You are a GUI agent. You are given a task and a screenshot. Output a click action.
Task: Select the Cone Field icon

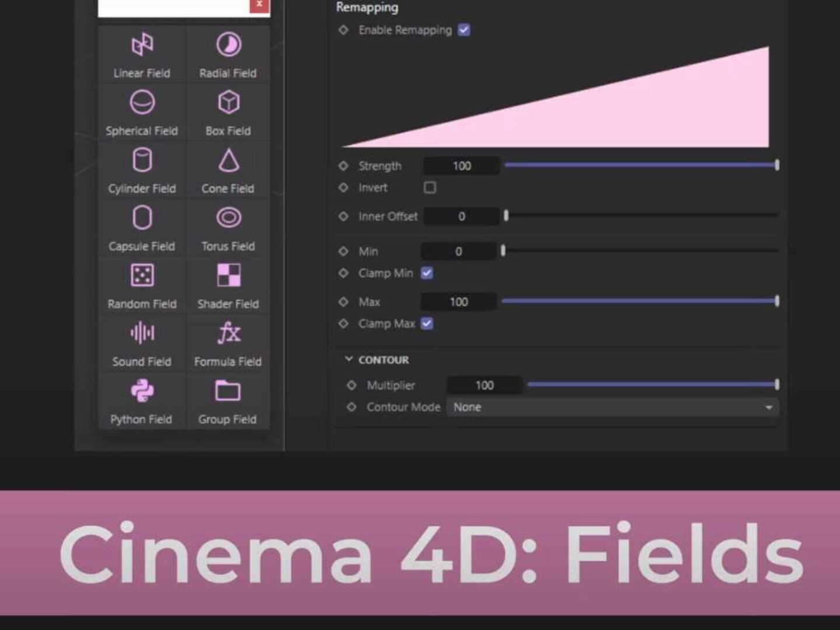coord(228,160)
